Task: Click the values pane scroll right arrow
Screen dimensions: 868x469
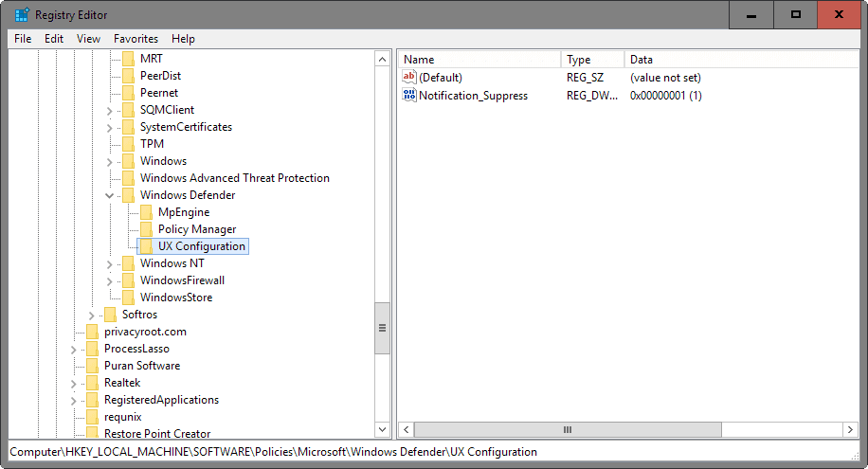Action: point(851,430)
